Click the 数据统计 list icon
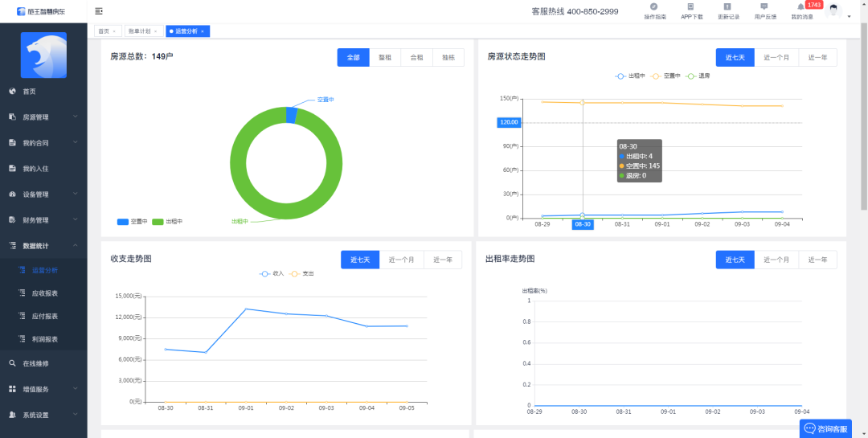This screenshot has height=438, width=868. click(x=12, y=245)
